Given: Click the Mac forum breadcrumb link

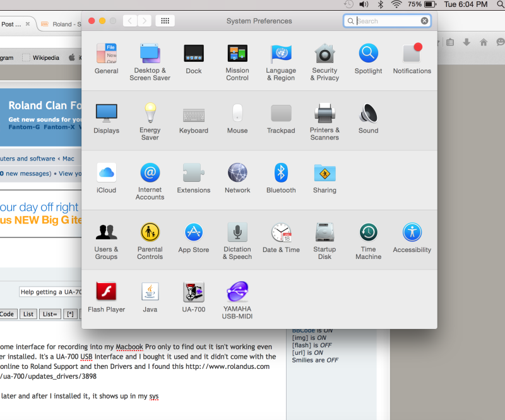Looking at the screenshot, I should 68,159.
